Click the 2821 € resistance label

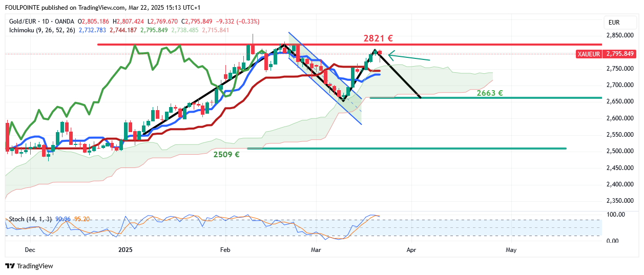378,38
